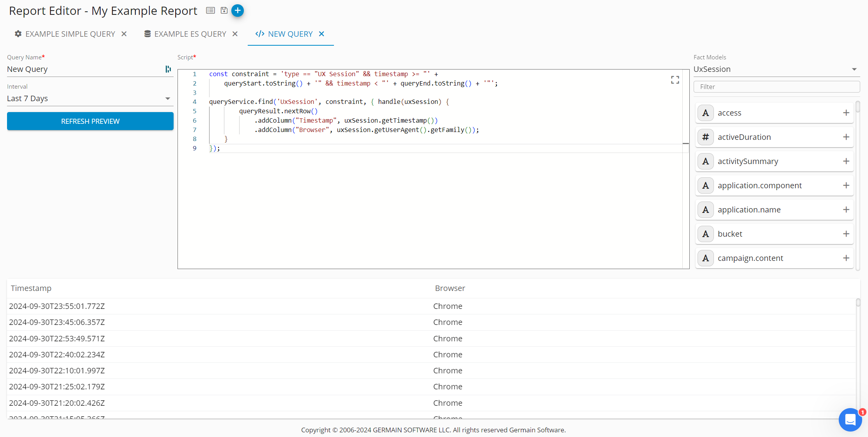
Task: Add the access field using plus icon
Action: coord(846,113)
